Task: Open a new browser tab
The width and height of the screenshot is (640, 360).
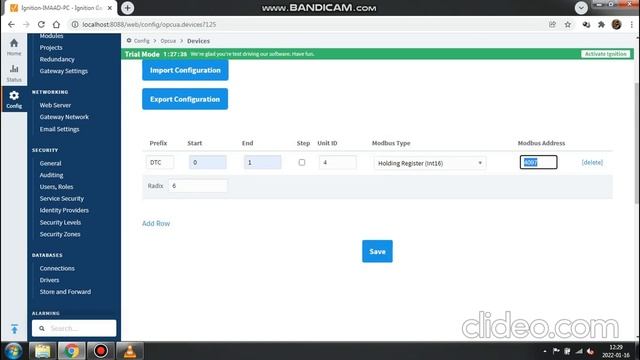Action: point(127,8)
